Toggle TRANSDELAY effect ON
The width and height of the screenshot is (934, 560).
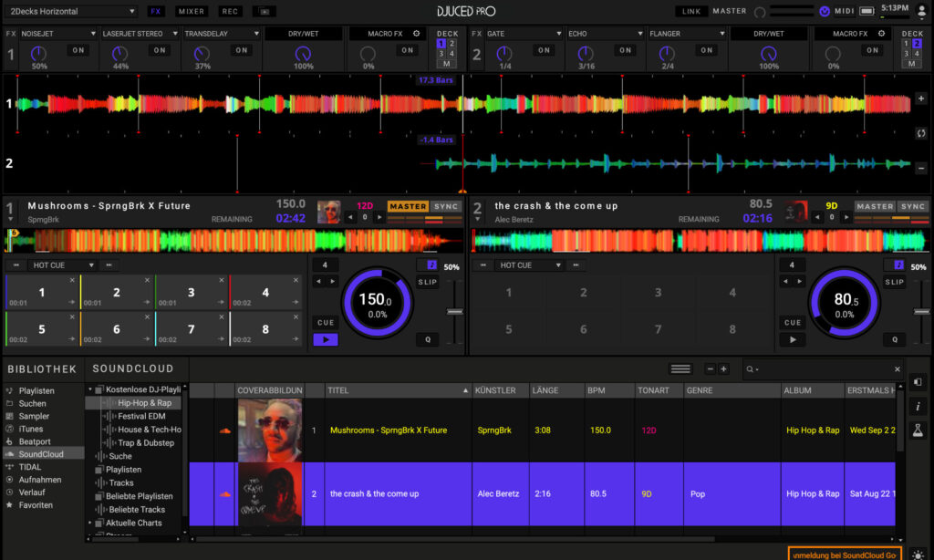[x=241, y=51]
